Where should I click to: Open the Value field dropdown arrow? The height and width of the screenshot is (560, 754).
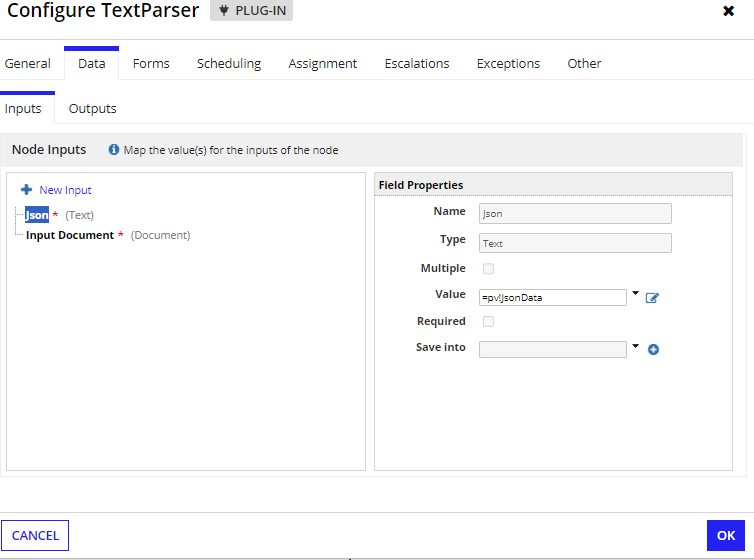tap(635, 293)
